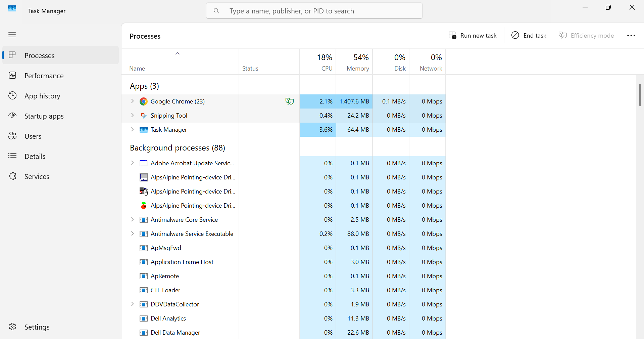Image resolution: width=644 pixels, height=339 pixels.
Task: Click the Settings gear icon in sidebar
Action: point(12,327)
